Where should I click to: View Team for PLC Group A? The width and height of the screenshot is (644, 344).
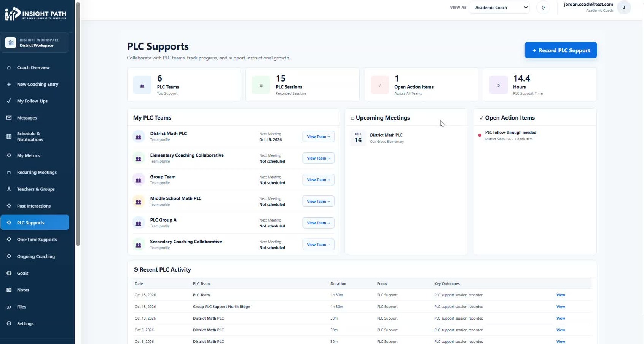(319, 223)
